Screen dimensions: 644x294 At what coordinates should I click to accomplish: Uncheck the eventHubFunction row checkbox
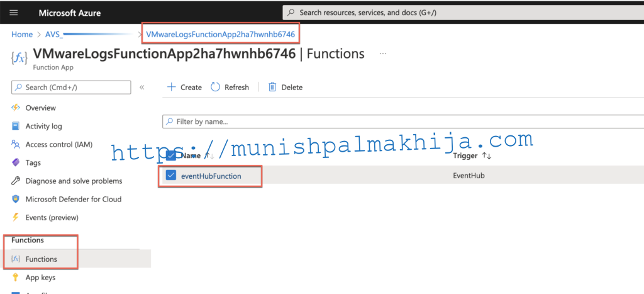(171, 176)
